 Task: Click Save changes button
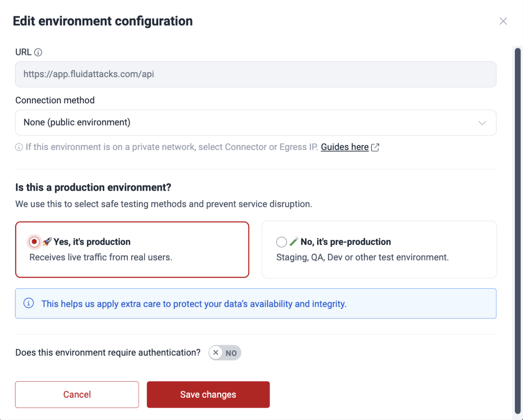coord(208,395)
